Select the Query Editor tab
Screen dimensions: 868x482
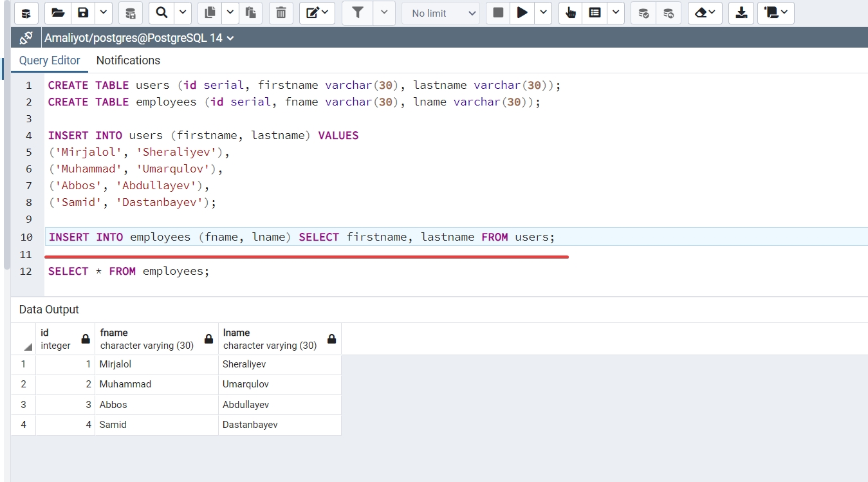pos(50,60)
